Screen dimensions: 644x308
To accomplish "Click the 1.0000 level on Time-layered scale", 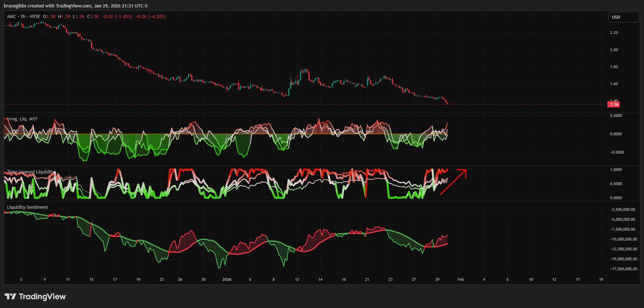I will point(616,170).
